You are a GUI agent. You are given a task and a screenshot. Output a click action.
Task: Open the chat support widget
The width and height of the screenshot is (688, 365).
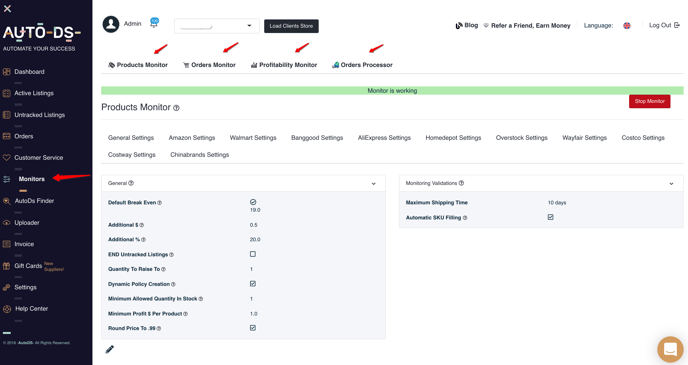pyautogui.click(x=670, y=349)
